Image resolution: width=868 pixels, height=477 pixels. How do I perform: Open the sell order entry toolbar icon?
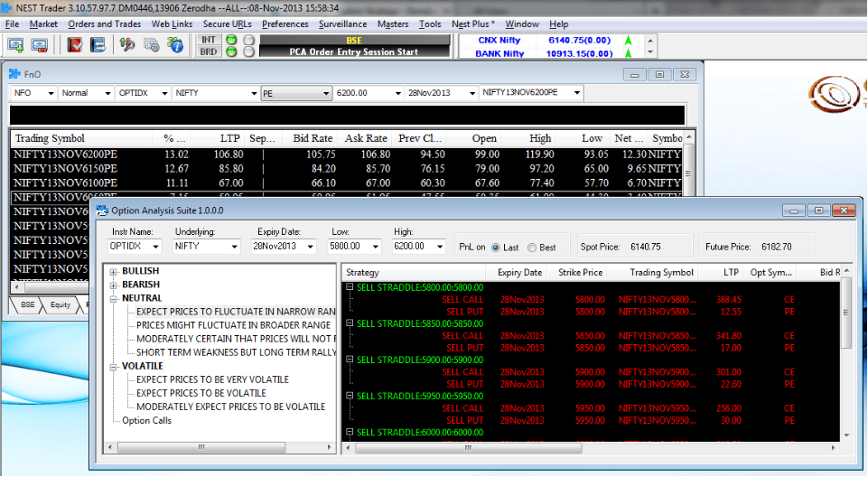click(x=40, y=45)
